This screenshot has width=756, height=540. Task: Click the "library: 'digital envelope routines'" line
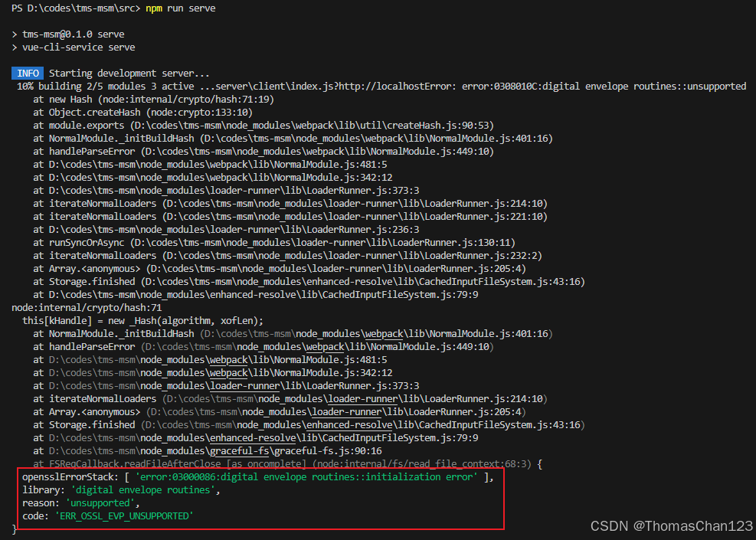point(122,490)
